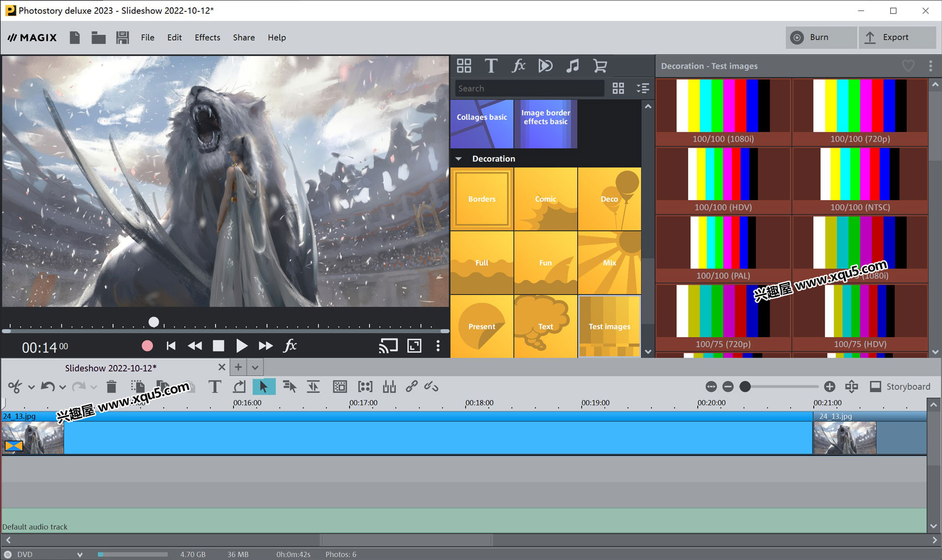Stop the preview playback
Screen dimensions: 942x560
218,346
